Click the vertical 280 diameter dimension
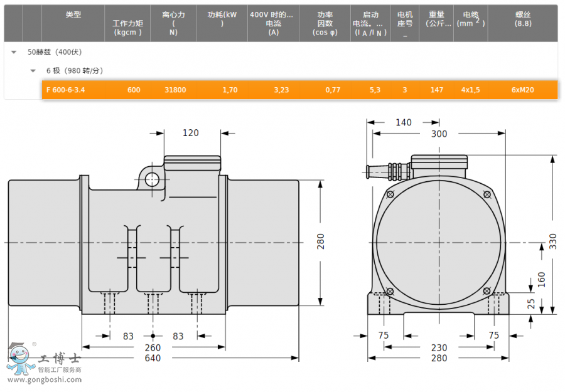This screenshot has width=565, height=392. tap(321, 241)
